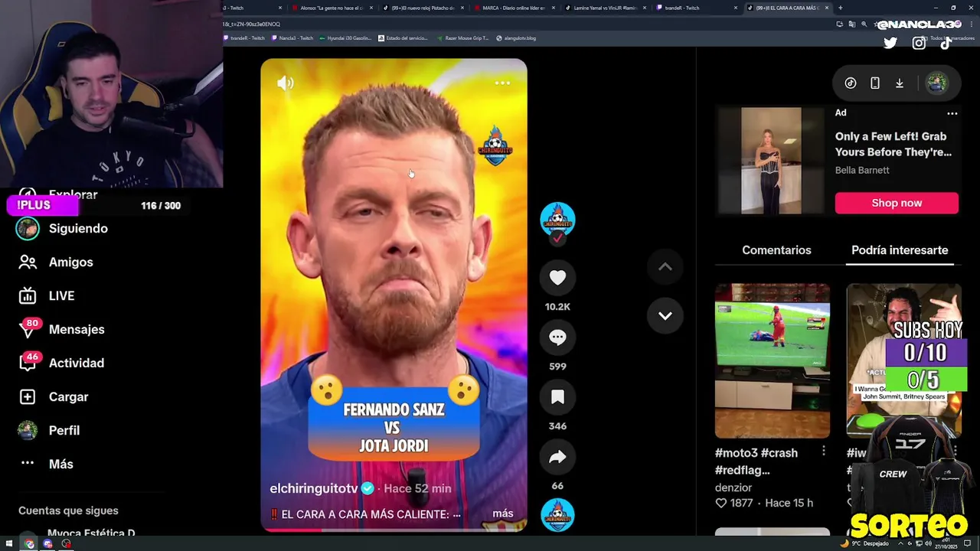Open LIVE in the sidebar
Screen dimensions: 980x551
click(x=61, y=295)
